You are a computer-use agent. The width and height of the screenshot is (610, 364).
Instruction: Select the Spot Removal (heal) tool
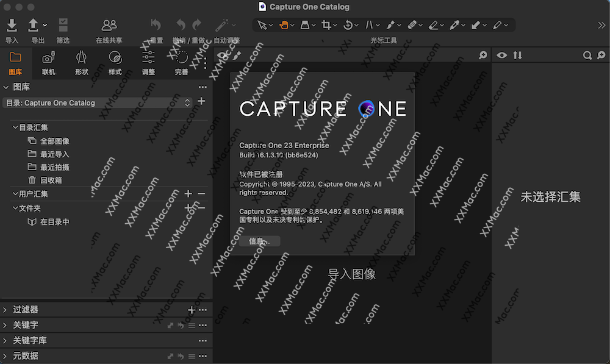[x=414, y=25]
